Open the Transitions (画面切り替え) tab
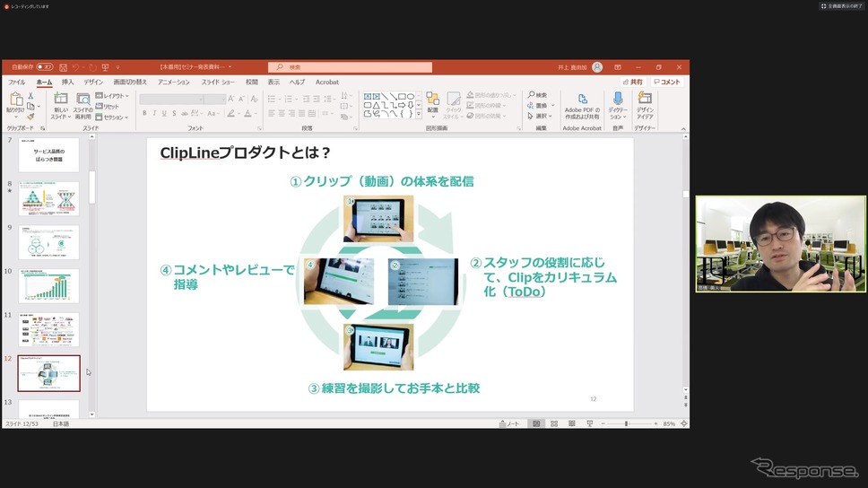The image size is (868, 488). [x=130, y=82]
